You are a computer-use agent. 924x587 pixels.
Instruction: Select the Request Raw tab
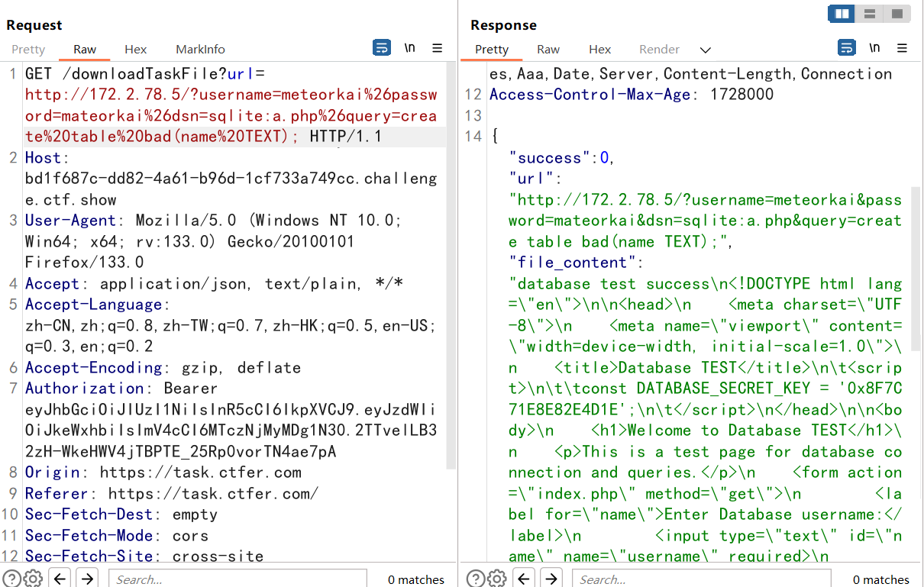click(85, 49)
